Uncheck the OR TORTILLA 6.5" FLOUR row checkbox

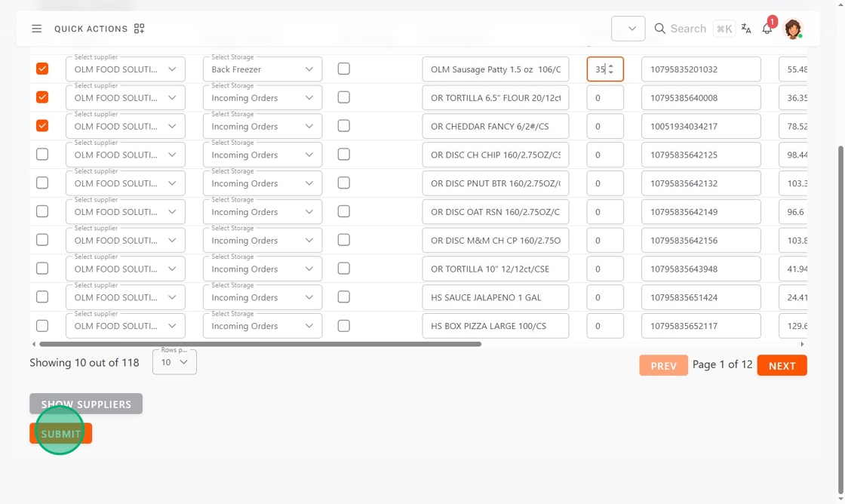click(42, 97)
